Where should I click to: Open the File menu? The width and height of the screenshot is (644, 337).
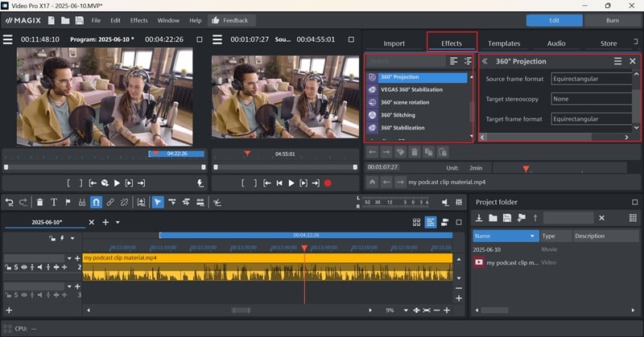[96, 20]
